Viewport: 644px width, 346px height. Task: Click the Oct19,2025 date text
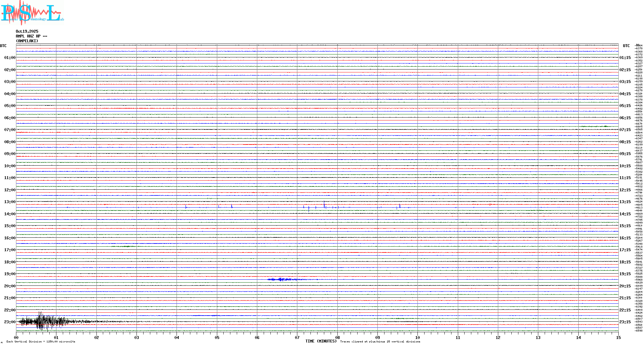pos(27,31)
